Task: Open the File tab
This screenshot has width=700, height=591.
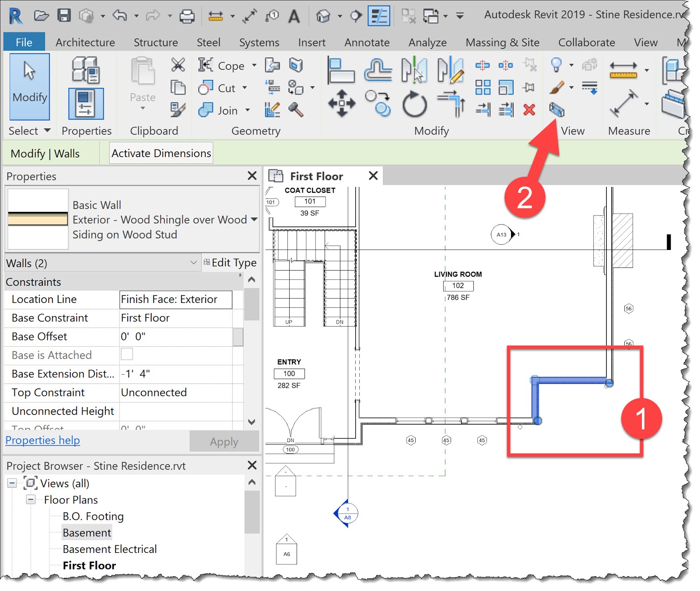Action: [x=24, y=42]
